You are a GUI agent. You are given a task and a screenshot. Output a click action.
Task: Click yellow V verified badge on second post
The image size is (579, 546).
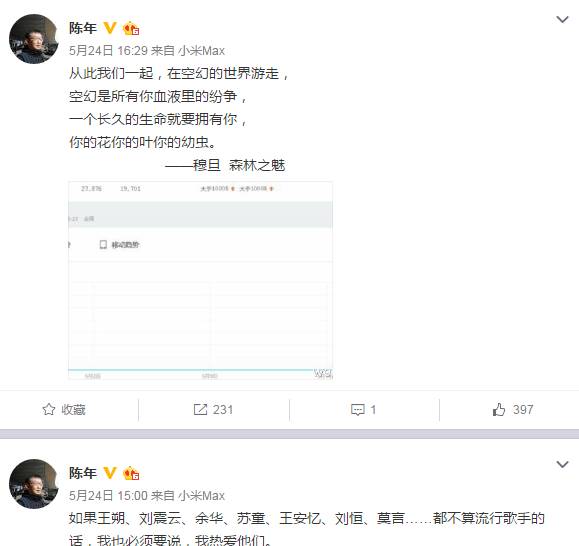(x=110, y=473)
